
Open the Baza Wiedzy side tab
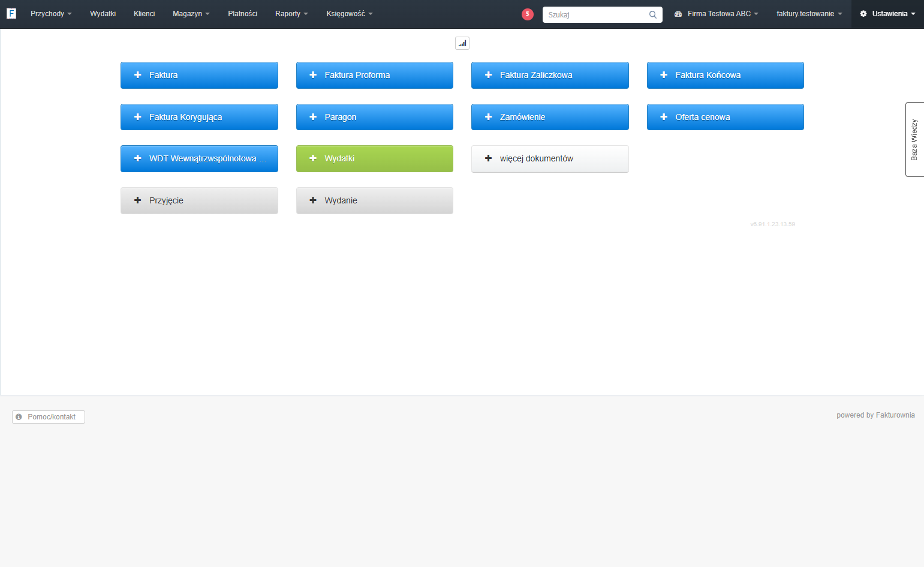(x=914, y=139)
